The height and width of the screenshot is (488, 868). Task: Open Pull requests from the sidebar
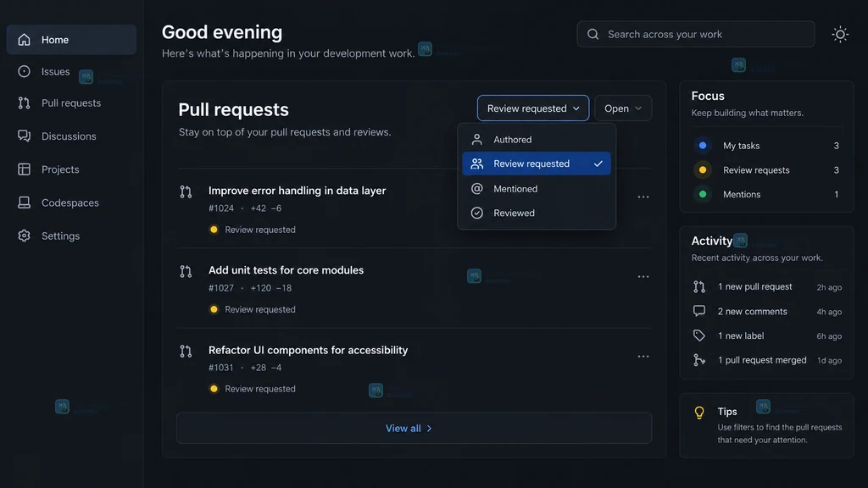(x=71, y=103)
